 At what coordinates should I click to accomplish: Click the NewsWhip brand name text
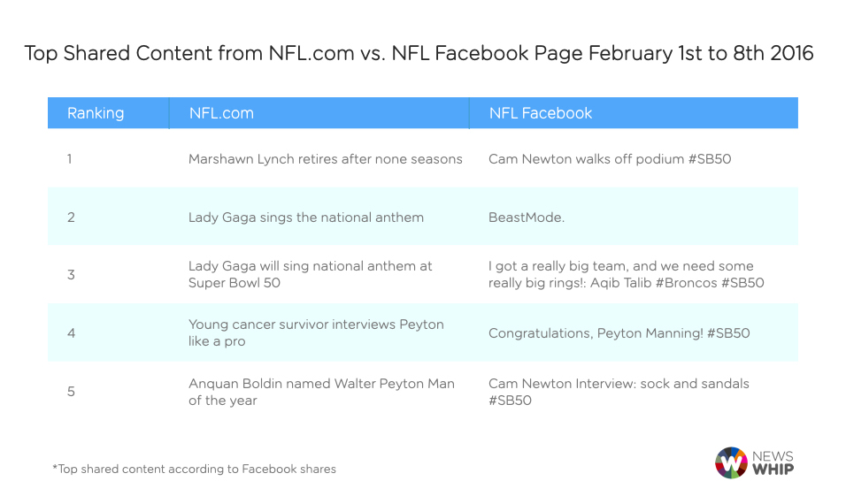coord(773,462)
